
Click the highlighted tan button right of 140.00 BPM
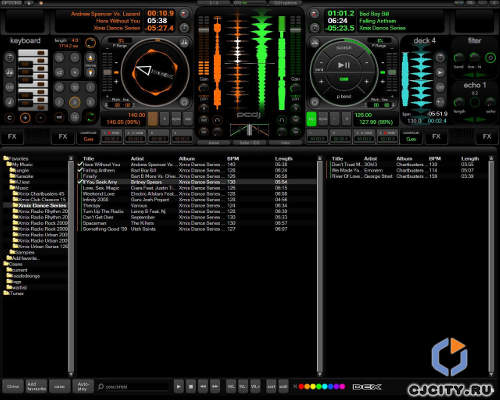(153, 119)
